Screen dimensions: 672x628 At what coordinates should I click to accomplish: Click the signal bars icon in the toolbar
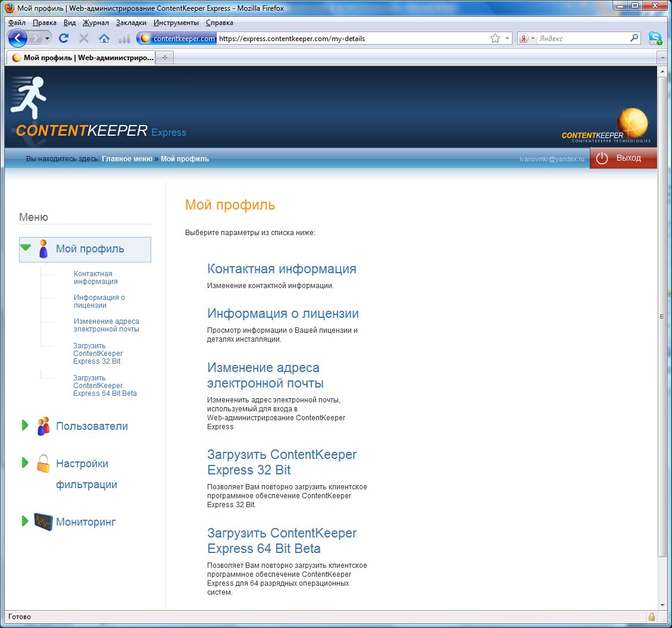pyautogui.click(x=124, y=39)
